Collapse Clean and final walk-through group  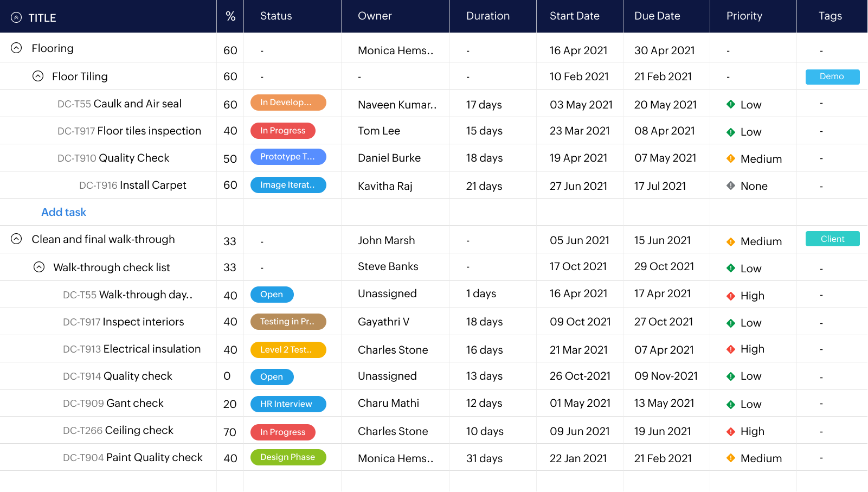pos(16,239)
